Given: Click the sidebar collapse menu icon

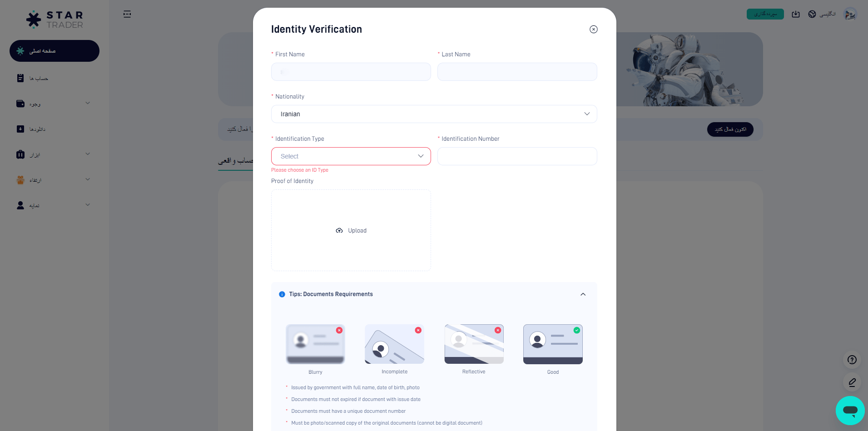Looking at the screenshot, I should 127,14.
